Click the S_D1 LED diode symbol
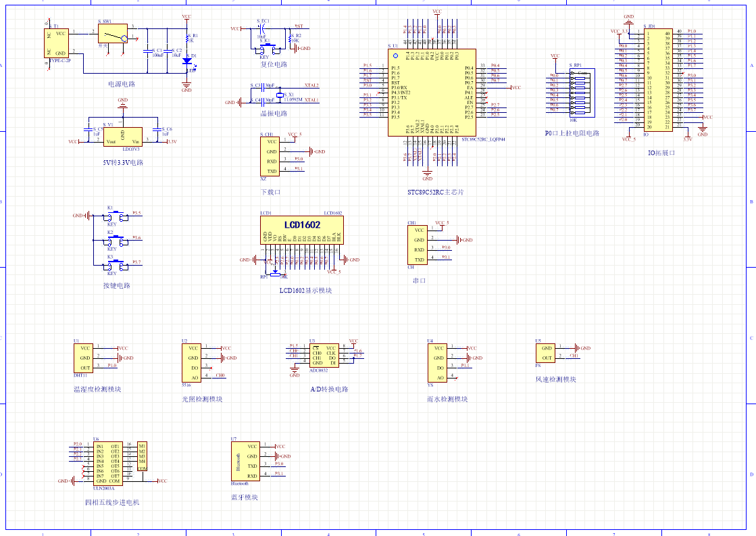This screenshot has width=756, height=536. pyautogui.click(x=186, y=60)
